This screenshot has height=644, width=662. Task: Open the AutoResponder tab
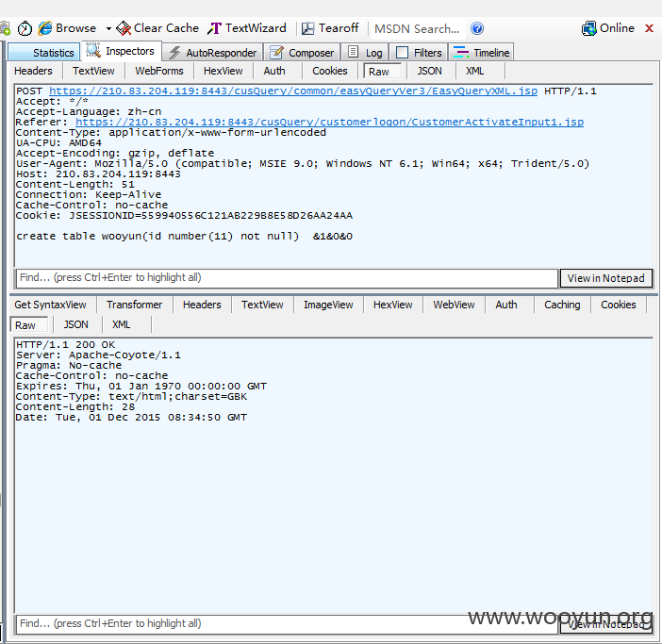tap(213, 52)
